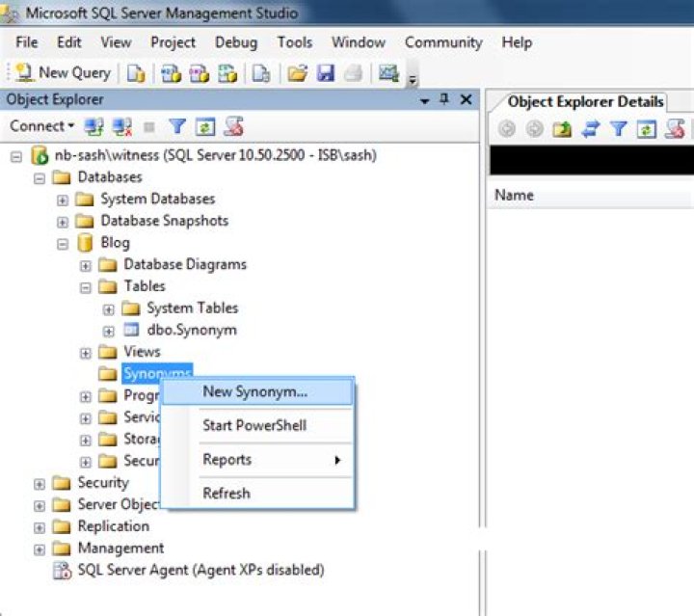The height and width of the screenshot is (616, 694).
Task: Expand the server-level Security folder
Action: click(40, 484)
